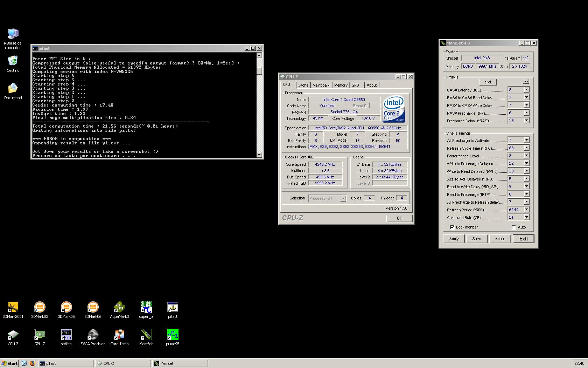The width and height of the screenshot is (588, 368).
Task: Open Firefox from quick launch
Action: (x=33, y=363)
